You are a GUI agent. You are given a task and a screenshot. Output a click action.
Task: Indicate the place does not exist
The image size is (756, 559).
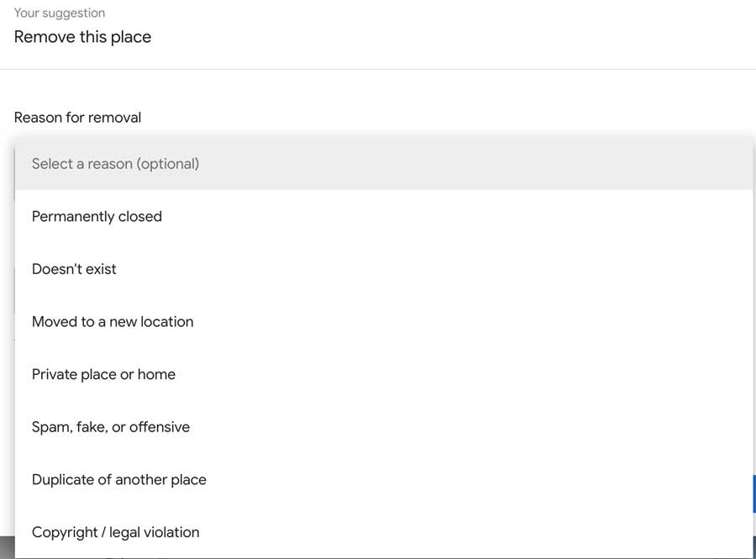click(x=74, y=269)
